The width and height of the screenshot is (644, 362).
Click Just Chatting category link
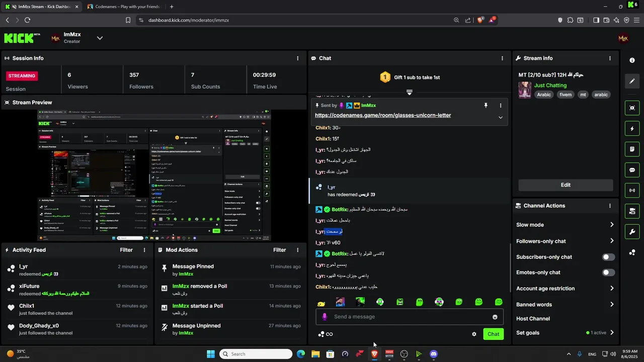pyautogui.click(x=550, y=85)
